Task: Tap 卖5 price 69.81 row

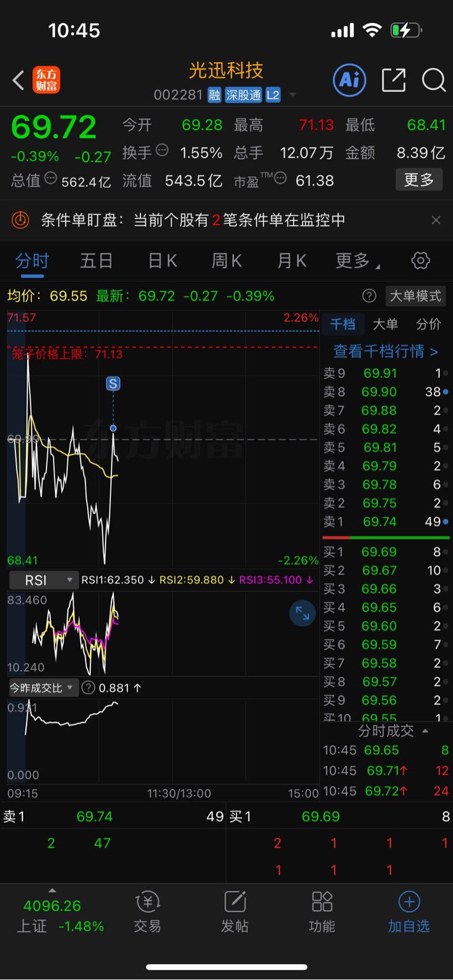Action: pyautogui.click(x=386, y=447)
